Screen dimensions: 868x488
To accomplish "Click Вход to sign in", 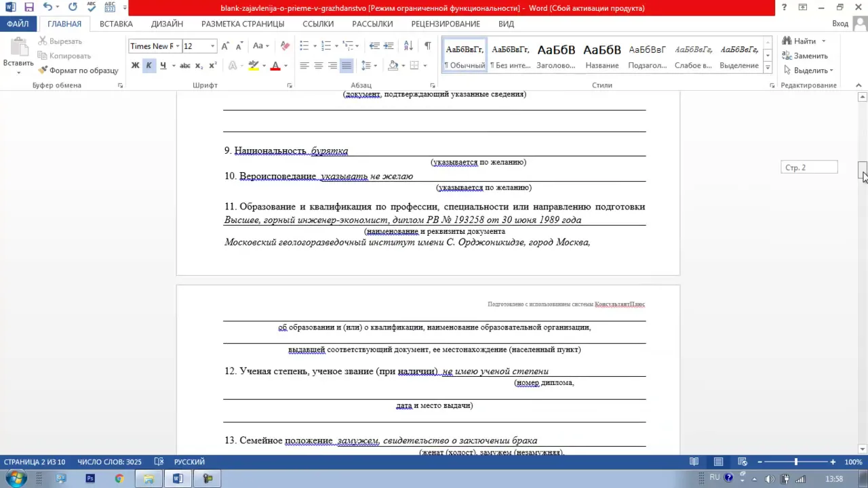I will (840, 24).
